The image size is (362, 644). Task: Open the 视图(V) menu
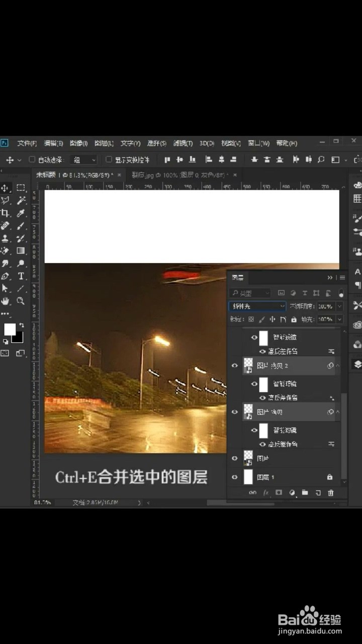click(231, 143)
